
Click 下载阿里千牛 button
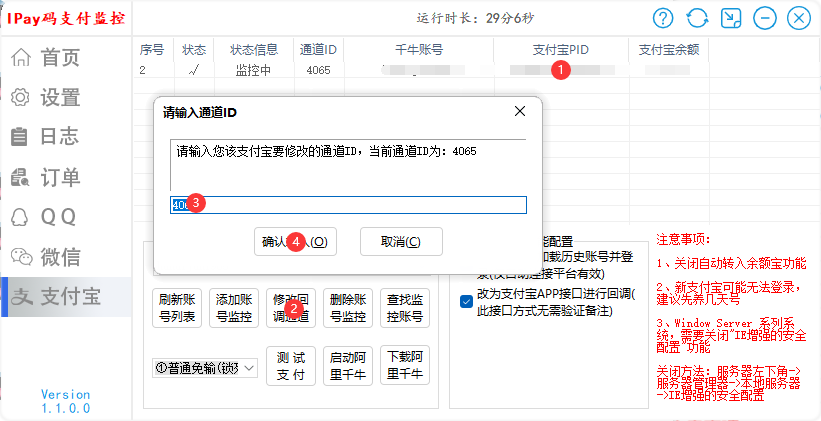pos(405,365)
